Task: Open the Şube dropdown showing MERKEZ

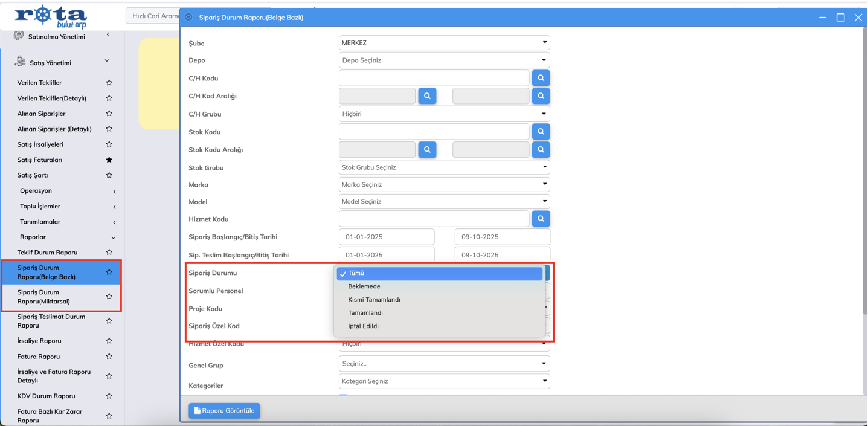Action: click(x=444, y=43)
